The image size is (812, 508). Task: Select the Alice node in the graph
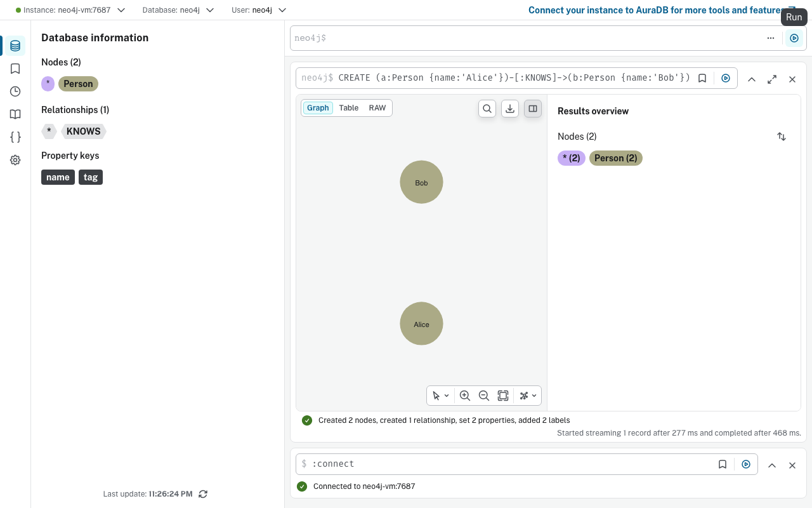click(421, 324)
